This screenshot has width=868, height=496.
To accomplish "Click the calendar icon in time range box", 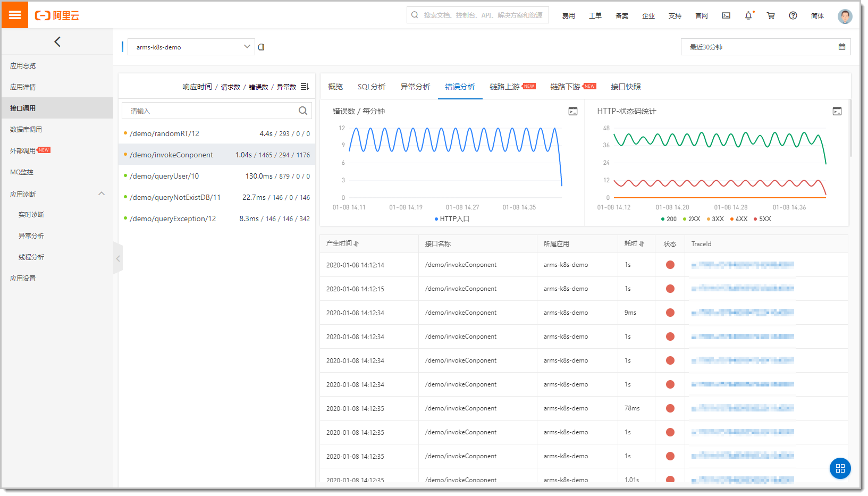I will 842,47.
